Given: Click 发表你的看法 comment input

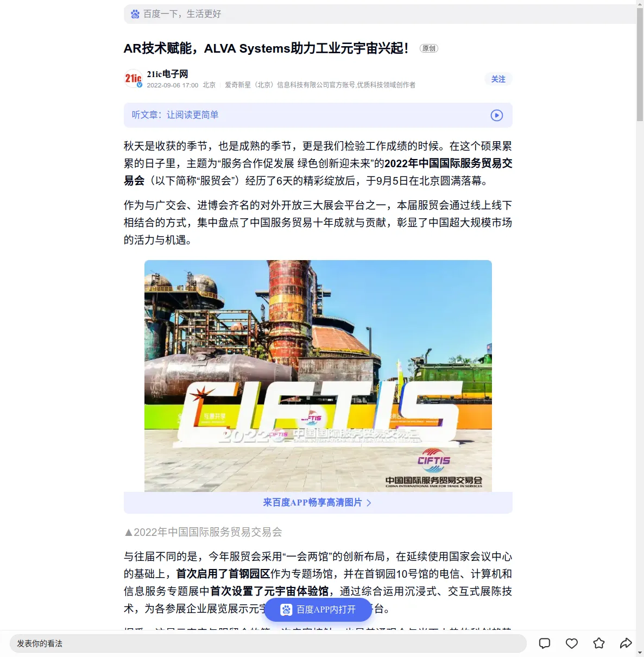Looking at the screenshot, I should [x=268, y=643].
